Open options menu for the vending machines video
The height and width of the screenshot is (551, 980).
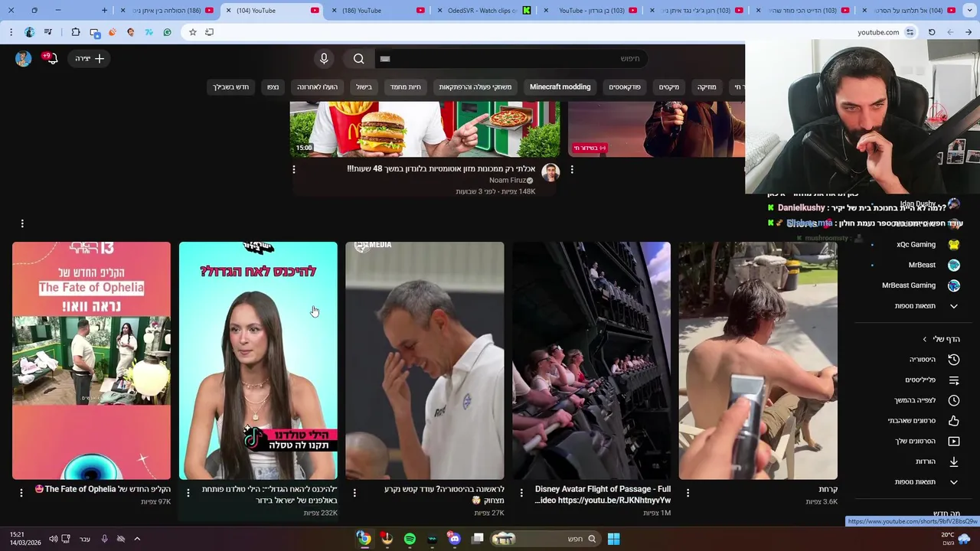[x=294, y=169]
